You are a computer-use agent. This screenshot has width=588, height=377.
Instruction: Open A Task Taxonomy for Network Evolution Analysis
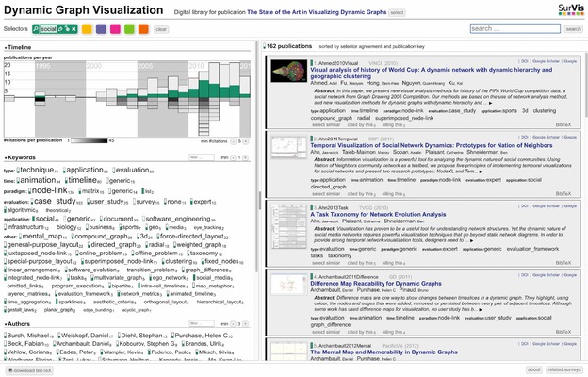point(378,214)
